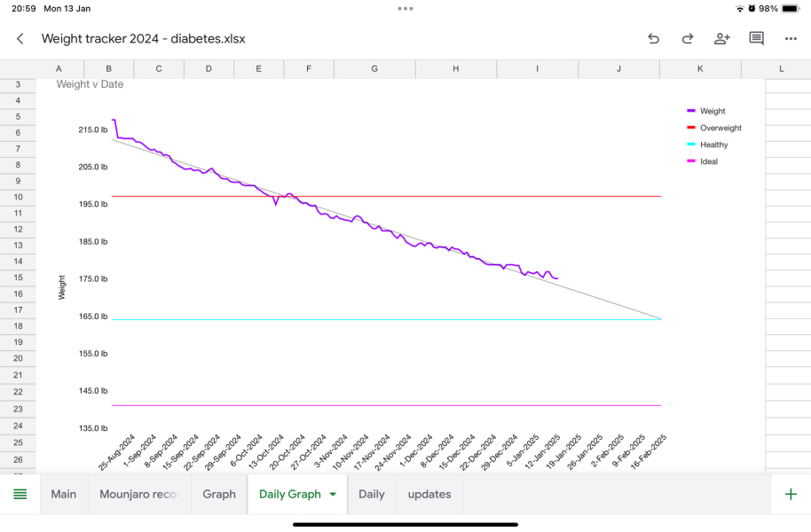The image size is (811, 532).
Task: Click the 16-Feb-2025 date axis label
Action: [648, 451]
